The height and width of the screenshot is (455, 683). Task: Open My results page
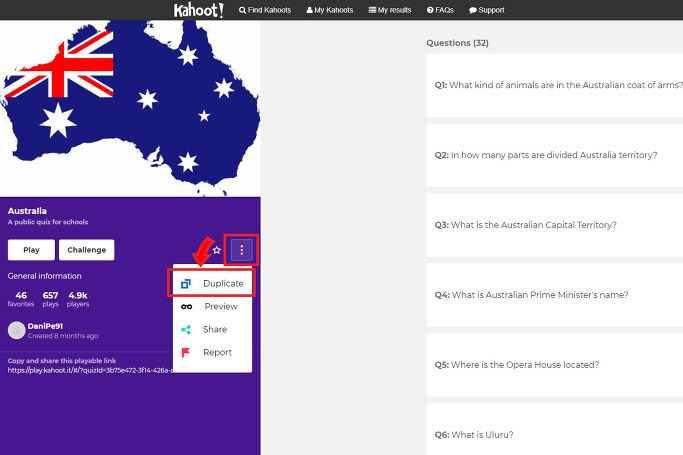coord(390,10)
